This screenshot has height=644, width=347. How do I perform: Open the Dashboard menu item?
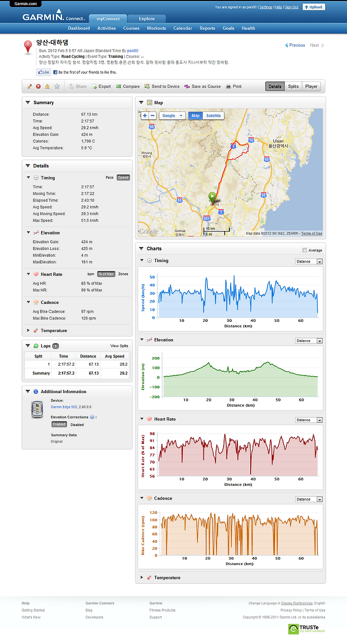(x=79, y=28)
